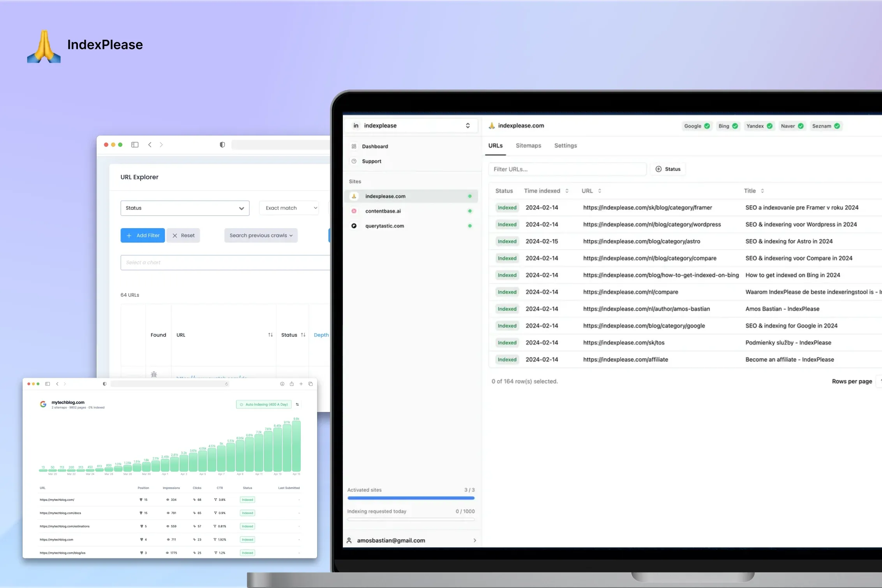Click the indexplease.com site favicon in Sites list
The width and height of the screenshot is (882, 588).
(354, 196)
